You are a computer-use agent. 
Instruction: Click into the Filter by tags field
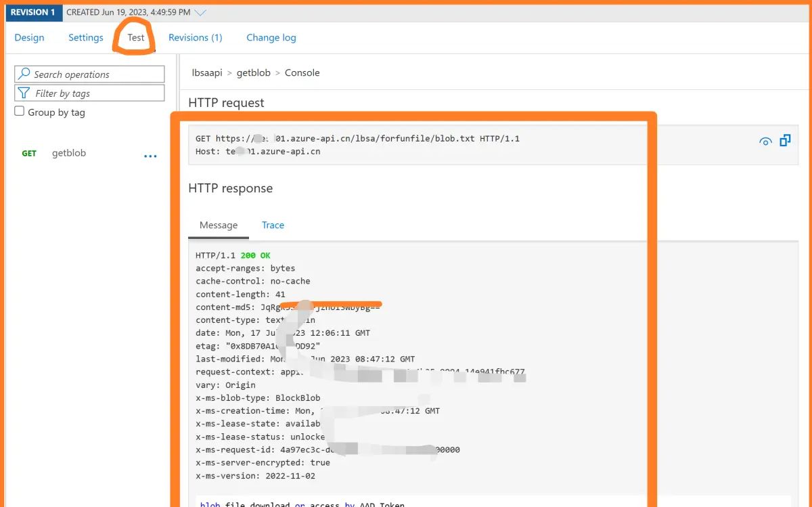(95, 93)
